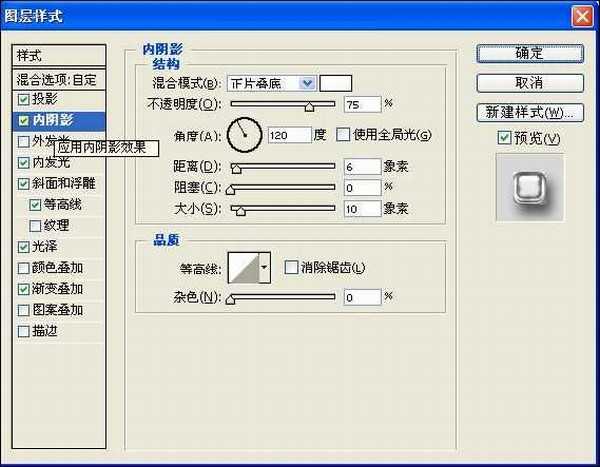
Task: Toggle the 预览 preview checkbox
Action: 504,137
